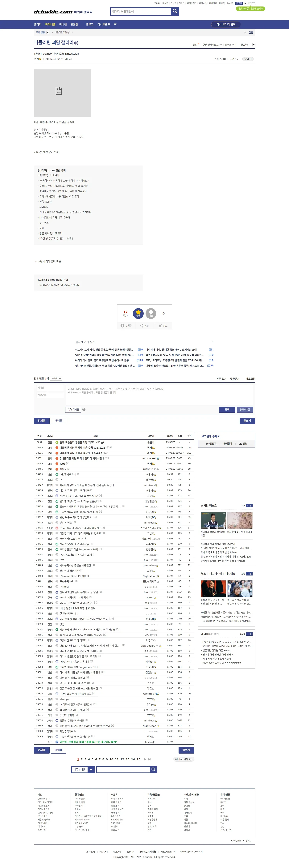
Task: Click the 새로고침 refresh link
Action: pos(250,379)
